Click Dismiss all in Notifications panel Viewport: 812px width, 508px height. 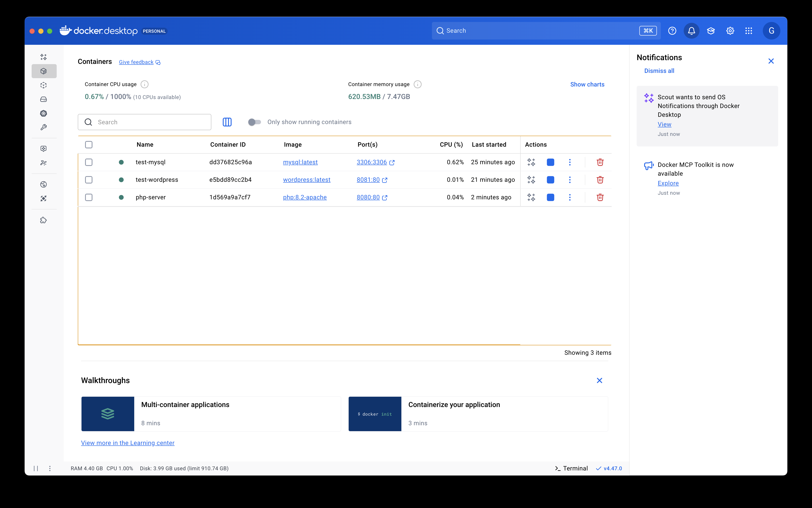659,71
